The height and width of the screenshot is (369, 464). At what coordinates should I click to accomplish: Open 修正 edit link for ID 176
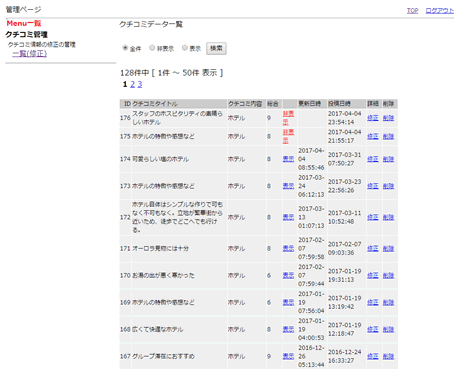(x=373, y=118)
